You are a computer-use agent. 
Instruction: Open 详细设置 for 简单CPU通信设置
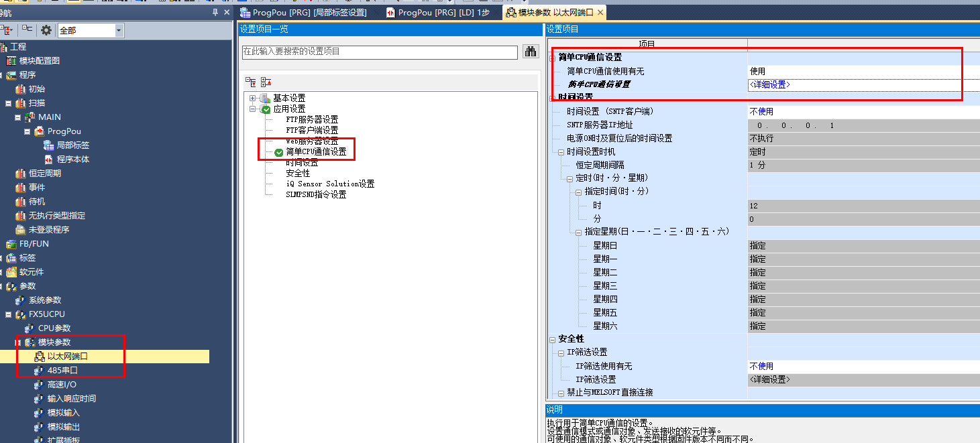pos(769,84)
